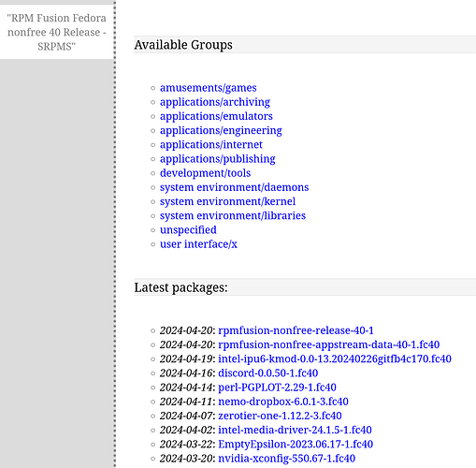This screenshot has height=468, width=476.
Task: Open system environment/daemons group
Action: coord(234,187)
